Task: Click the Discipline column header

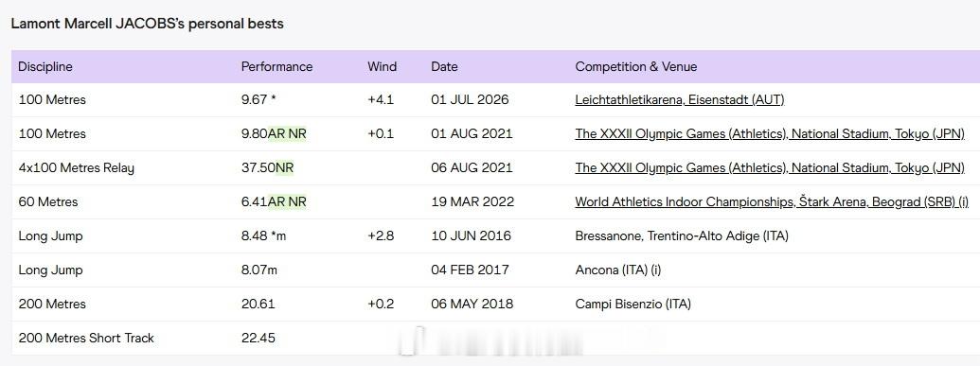Action: [x=45, y=66]
